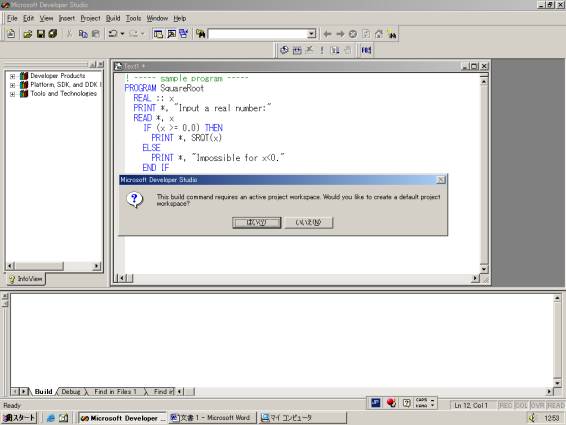Viewport: 566px width, 425px height.
Task: Click the Find in Files binoculars icon
Action: pos(201,34)
